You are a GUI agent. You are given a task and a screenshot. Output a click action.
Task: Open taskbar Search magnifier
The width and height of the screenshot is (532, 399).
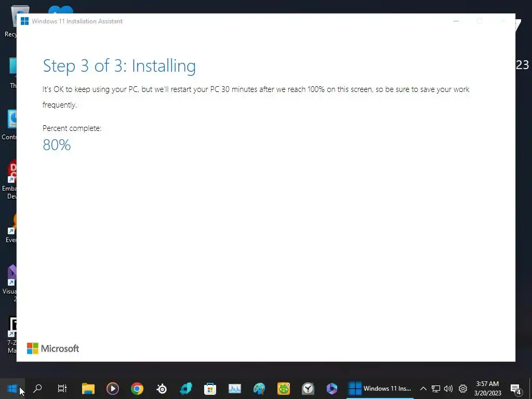(37, 389)
